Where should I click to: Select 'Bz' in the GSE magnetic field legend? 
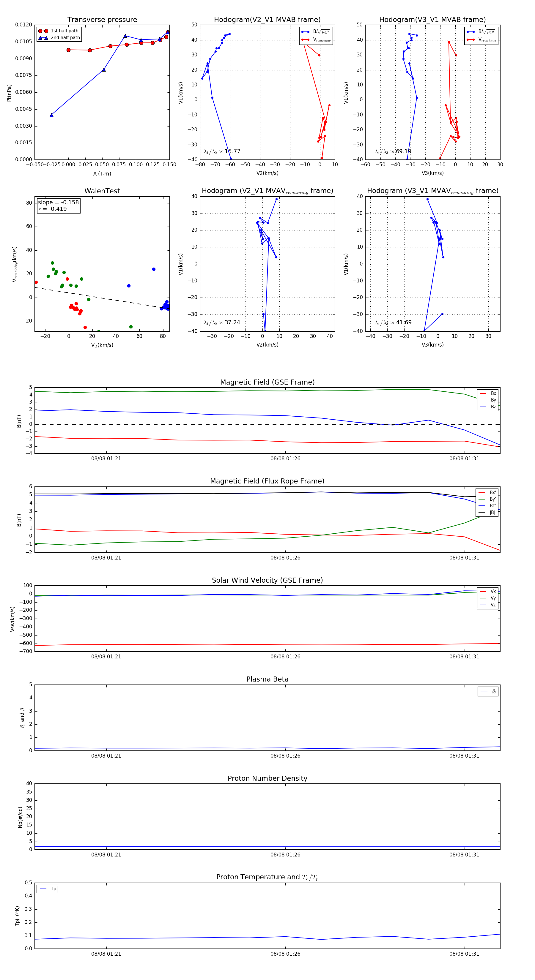[488, 407]
